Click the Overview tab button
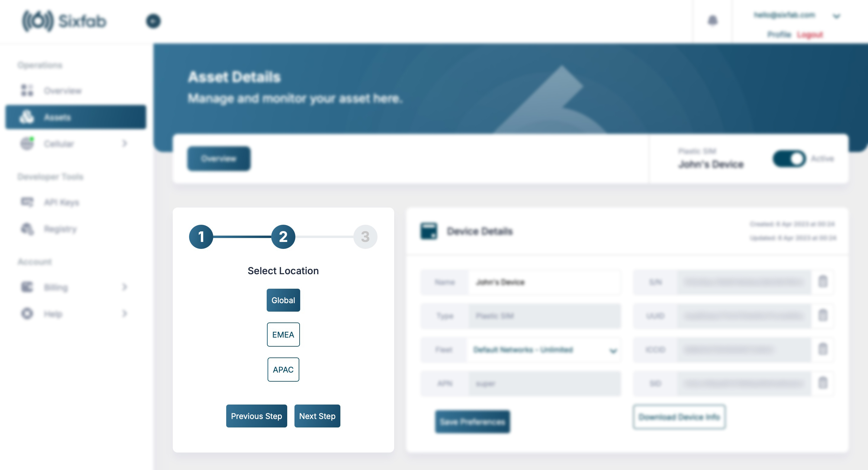This screenshot has height=470, width=868. coord(219,158)
